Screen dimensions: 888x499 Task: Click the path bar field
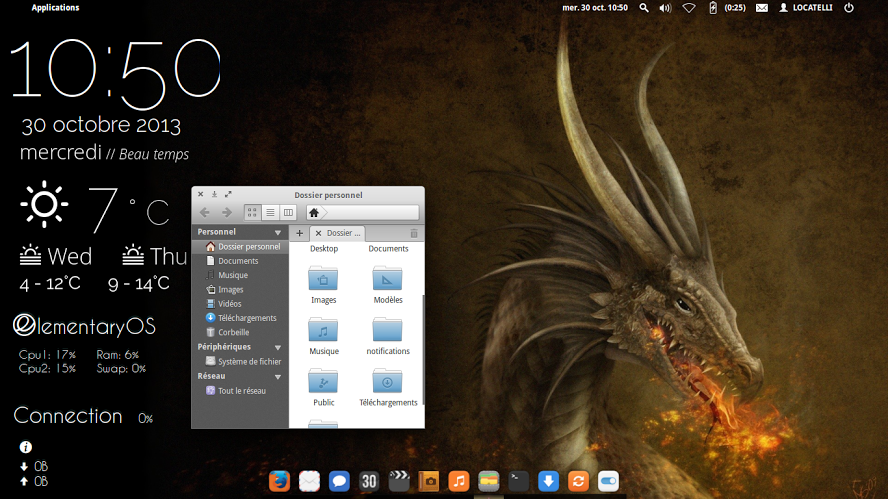click(362, 213)
